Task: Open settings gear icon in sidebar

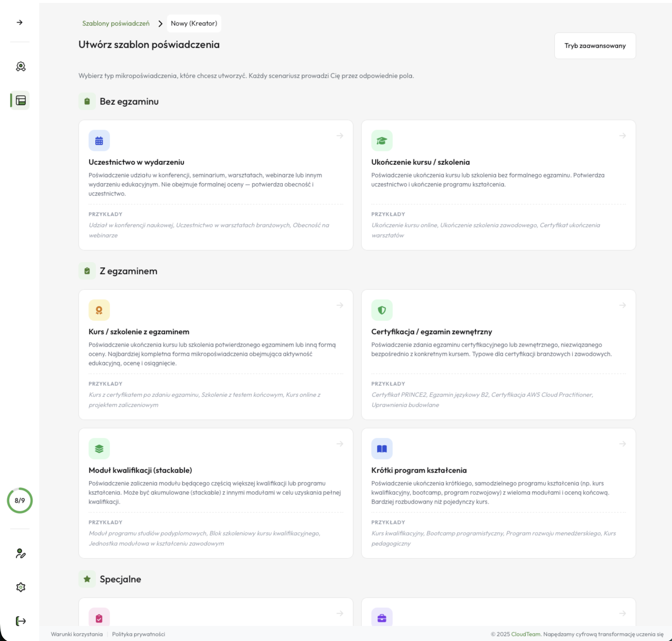Action: (21, 587)
